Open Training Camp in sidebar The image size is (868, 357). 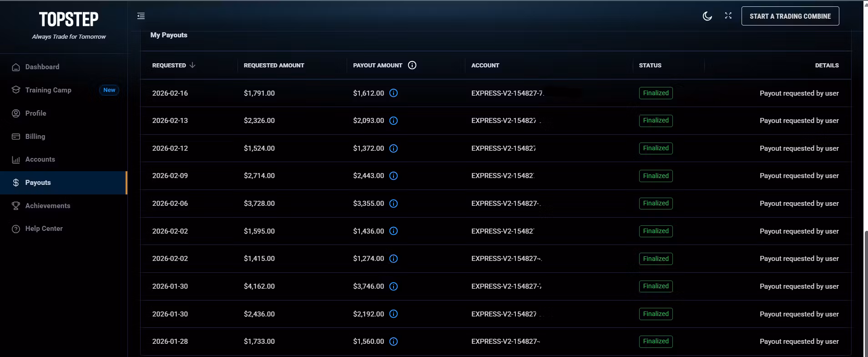(x=48, y=90)
